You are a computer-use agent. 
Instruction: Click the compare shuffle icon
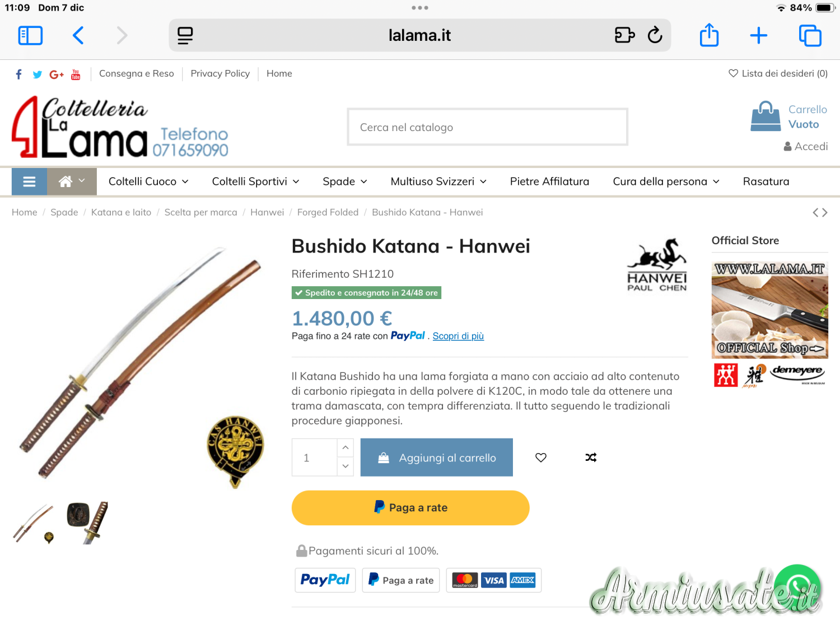click(x=591, y=458)
